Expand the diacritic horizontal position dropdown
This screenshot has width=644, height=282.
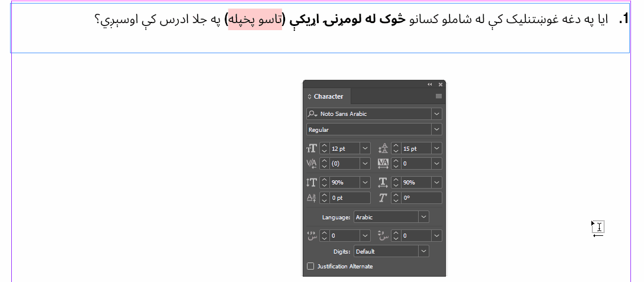pos(365,236)
